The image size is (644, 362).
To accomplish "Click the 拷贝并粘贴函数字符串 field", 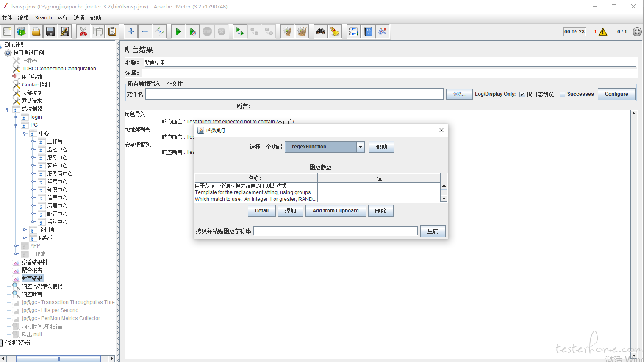I will [x=336, y=231].
